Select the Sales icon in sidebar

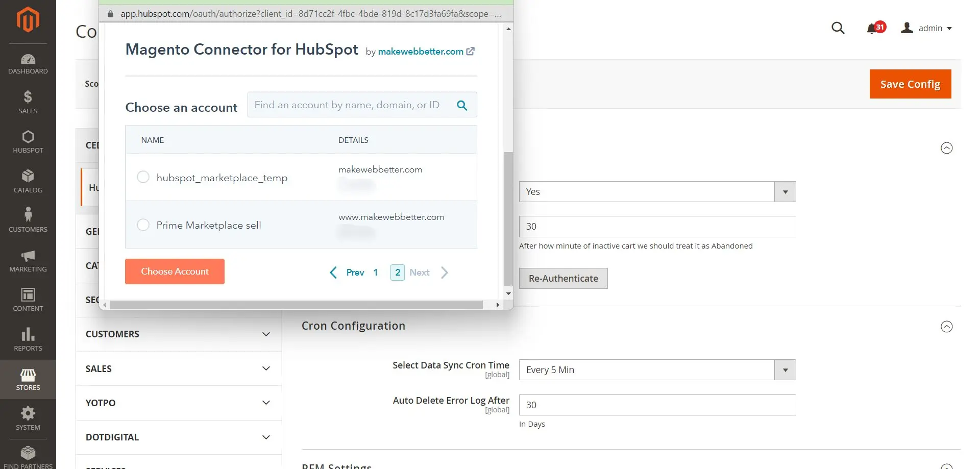pyautogui.click(x=28, y=101)
